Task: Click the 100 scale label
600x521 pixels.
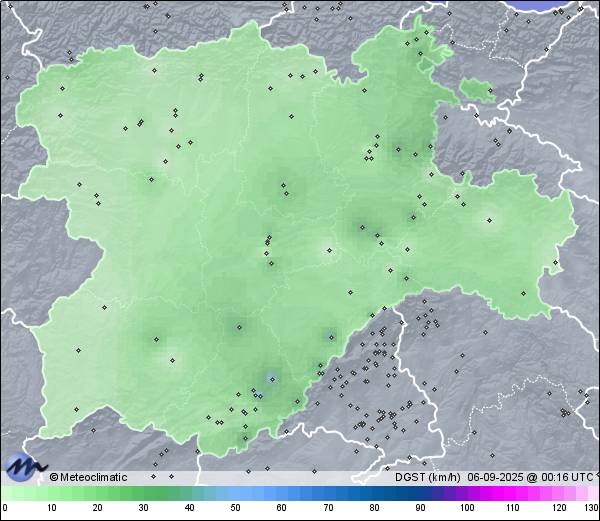Action: pos(467,508)
